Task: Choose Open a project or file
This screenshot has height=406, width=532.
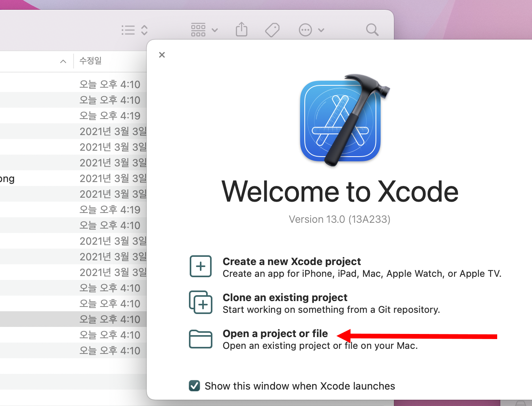Action: click(x=275, y=334)
